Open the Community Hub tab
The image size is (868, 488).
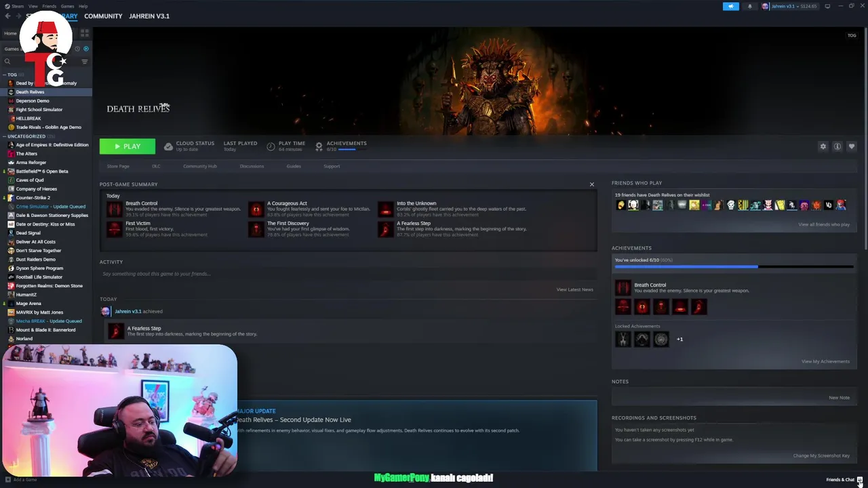point(199,166)
